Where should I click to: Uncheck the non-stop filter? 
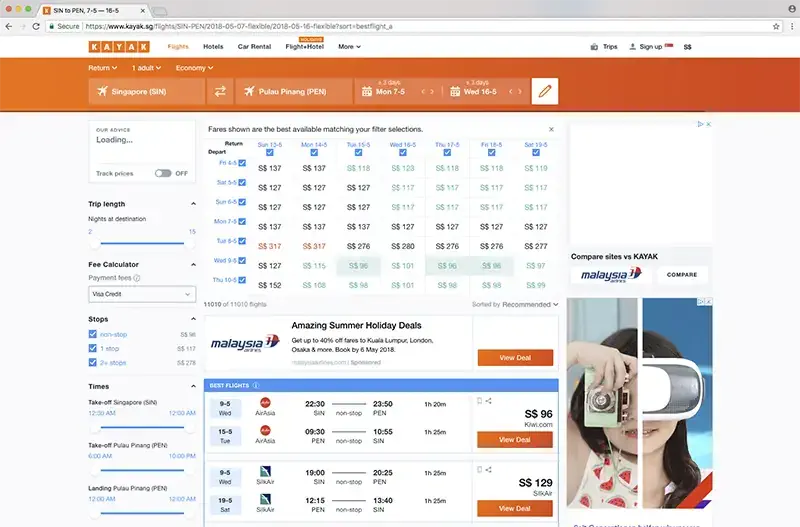[92, 334]
